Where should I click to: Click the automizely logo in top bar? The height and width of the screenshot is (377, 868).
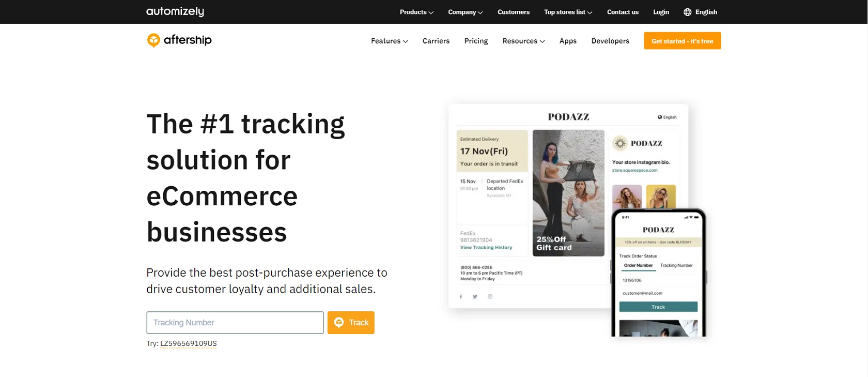click(175, 11)
